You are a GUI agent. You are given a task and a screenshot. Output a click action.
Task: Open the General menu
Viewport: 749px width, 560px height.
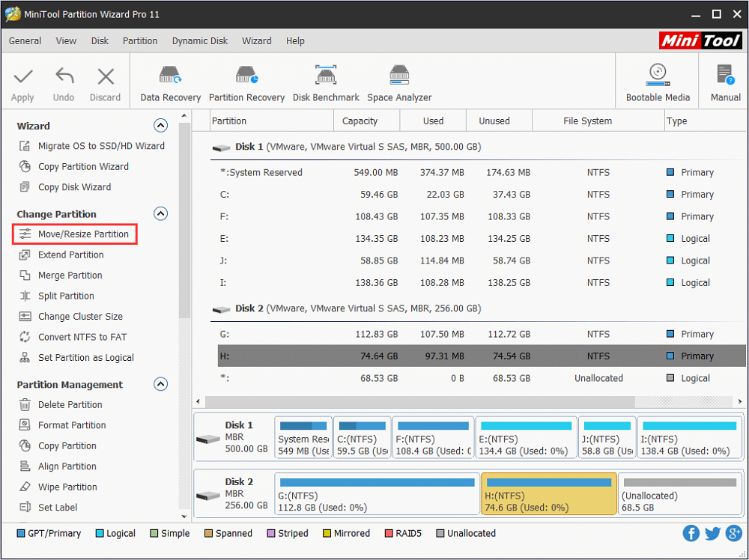coord(25,41)
